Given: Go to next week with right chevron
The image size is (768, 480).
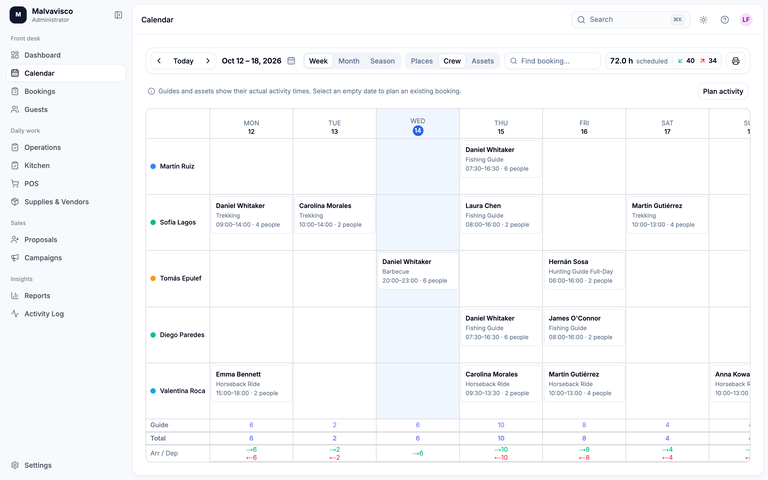Looking at the screenshot, I should [x=208, y=61].
